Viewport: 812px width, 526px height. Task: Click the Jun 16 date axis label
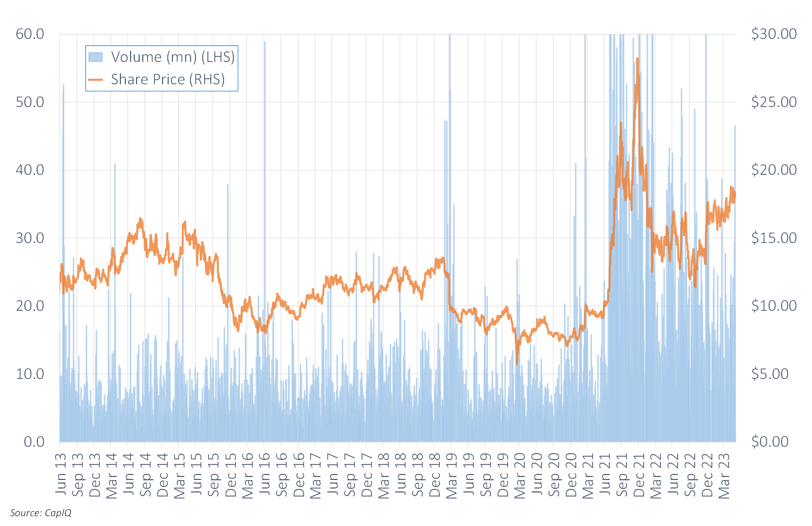[x=265, y=475]
